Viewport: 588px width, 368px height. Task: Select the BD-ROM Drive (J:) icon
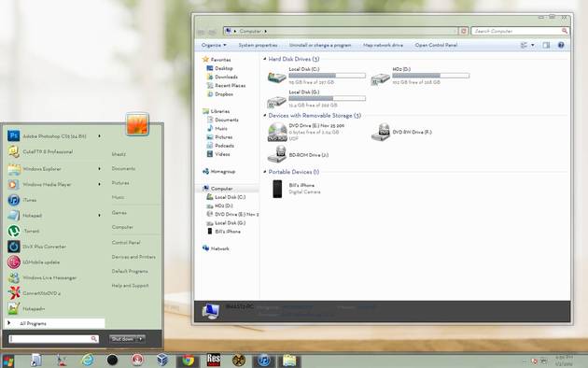[x=277, y=154]
